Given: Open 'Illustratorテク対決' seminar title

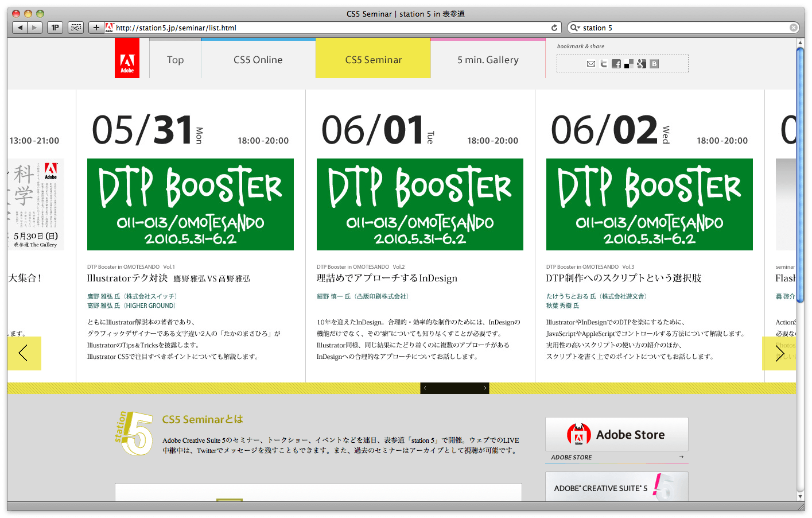Looking at the screenshot, I should point(169,278).
